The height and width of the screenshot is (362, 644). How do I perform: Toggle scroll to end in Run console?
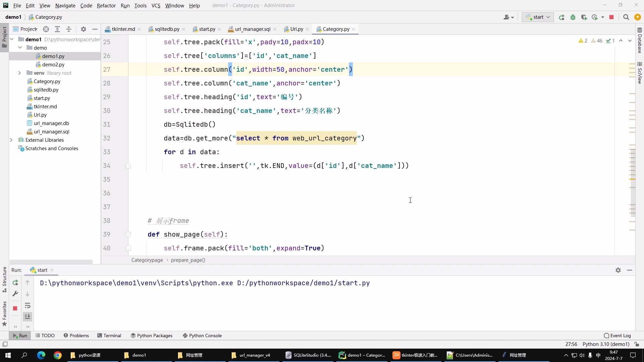(x=28, y=316)
